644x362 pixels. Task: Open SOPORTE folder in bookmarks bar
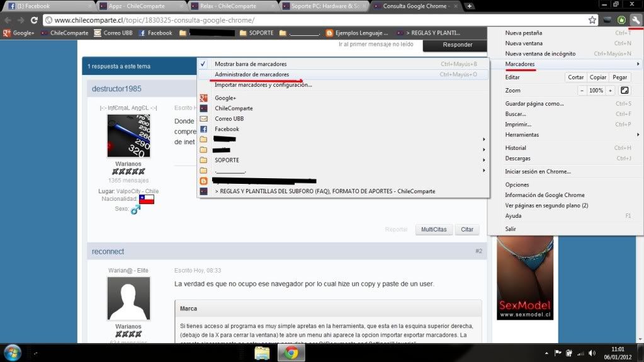(x=257, y=33)
